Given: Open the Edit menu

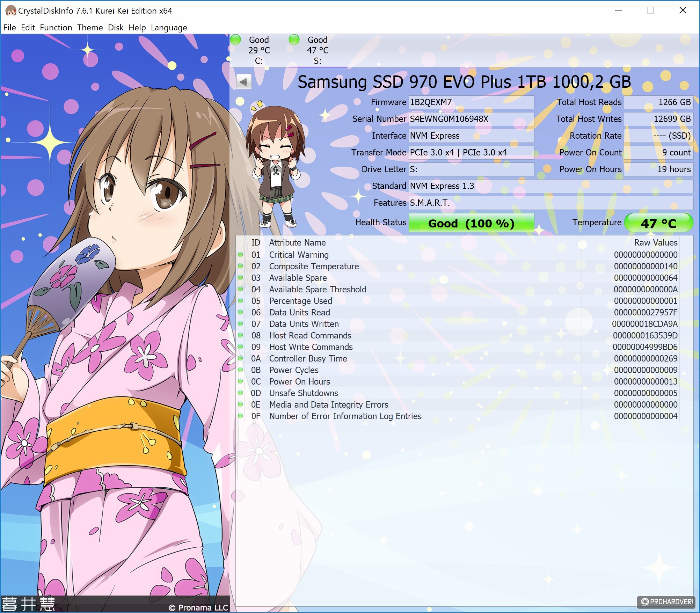Looking at the screenshot, I should point(28,28).
